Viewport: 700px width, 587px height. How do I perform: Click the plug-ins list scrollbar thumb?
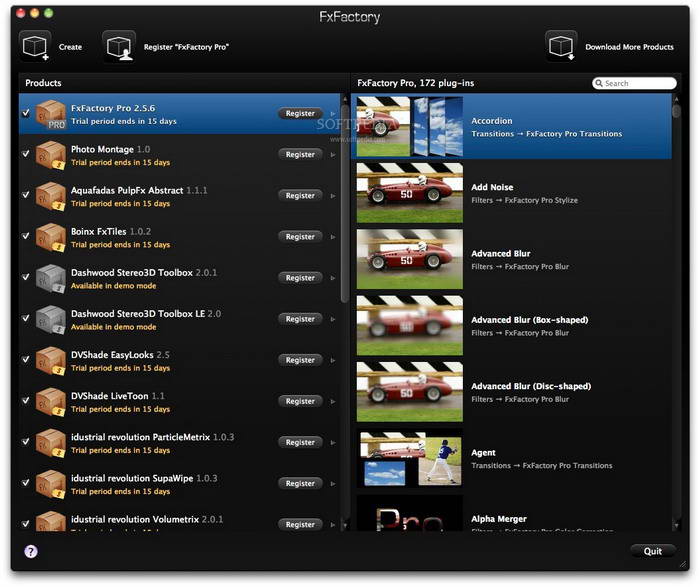point(676,110)
